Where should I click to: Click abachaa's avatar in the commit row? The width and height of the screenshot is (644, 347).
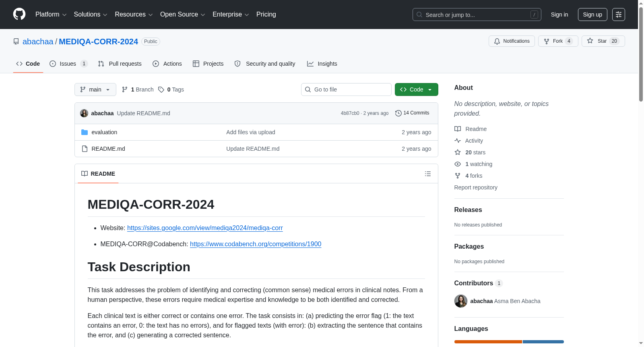coord(84,113)
